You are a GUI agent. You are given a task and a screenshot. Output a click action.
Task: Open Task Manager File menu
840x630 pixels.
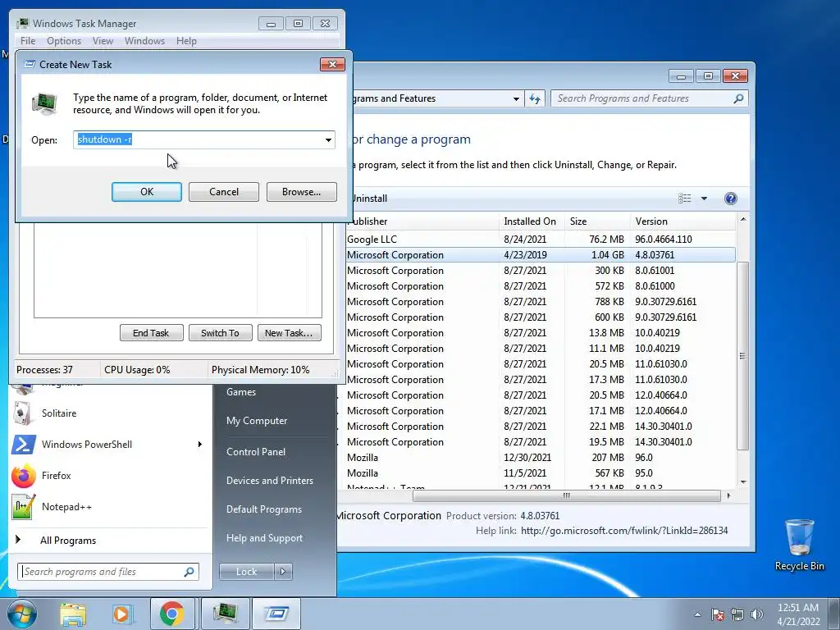pos(28,41)
